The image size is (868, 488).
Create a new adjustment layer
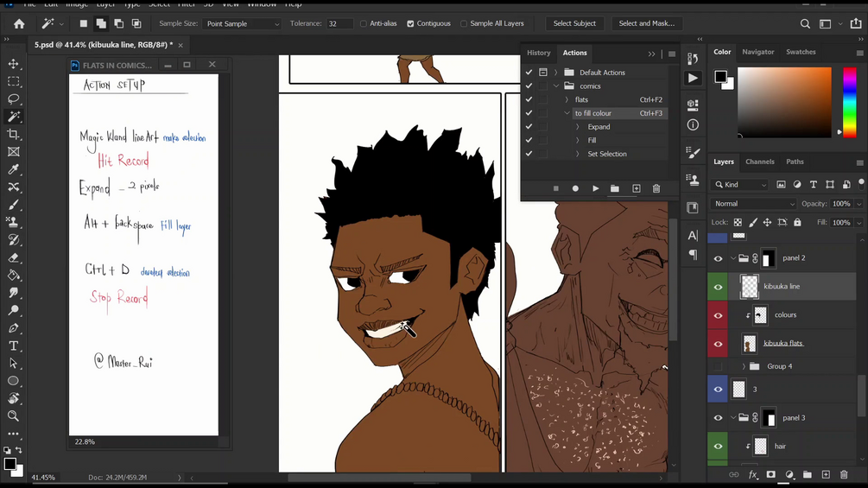coord(789,475)
